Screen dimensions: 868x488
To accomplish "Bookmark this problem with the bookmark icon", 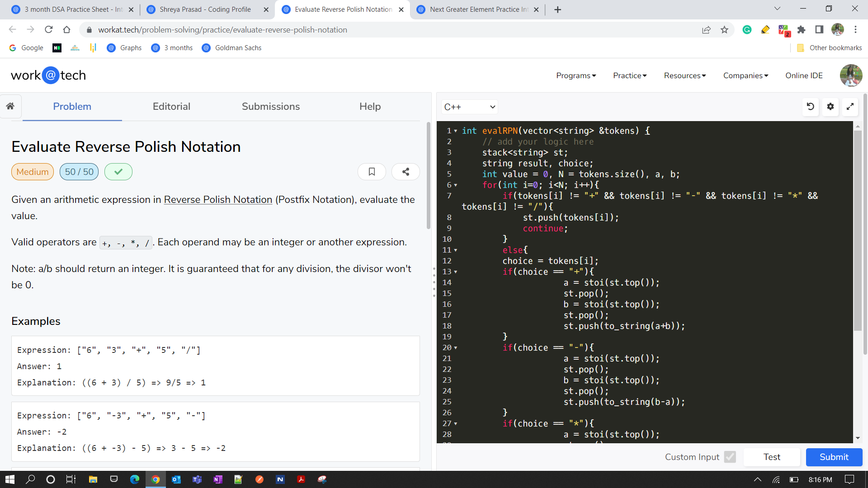I will (x=372, y=172).
